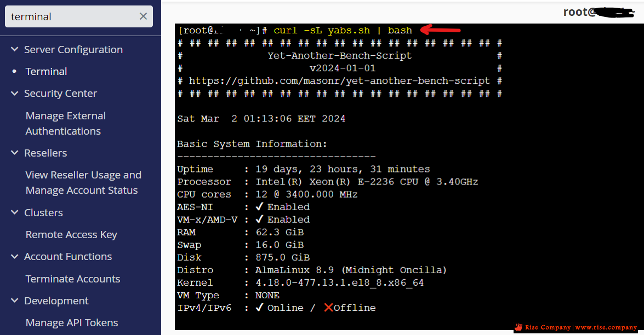The height and width of the screenshot is (335, 644).
Task: Click the github yet-another-bench-script URL
Action: click(339, 81)
